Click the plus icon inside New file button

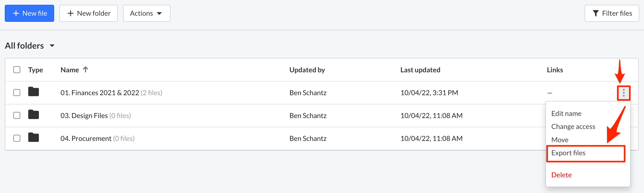[x=17, y=13]
